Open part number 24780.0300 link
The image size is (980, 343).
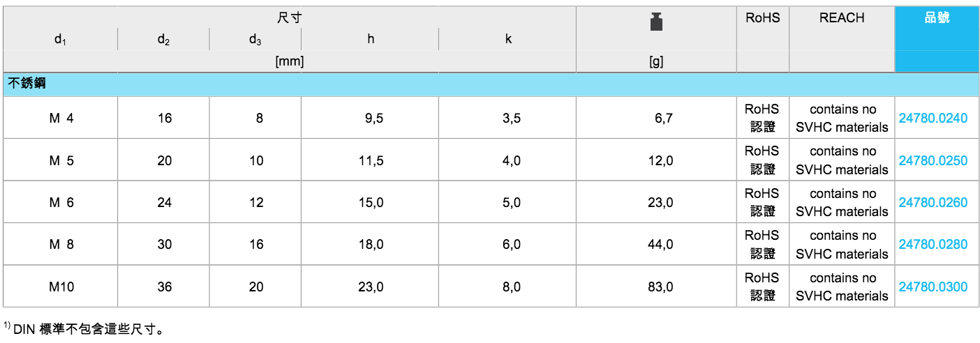point(933,287)
